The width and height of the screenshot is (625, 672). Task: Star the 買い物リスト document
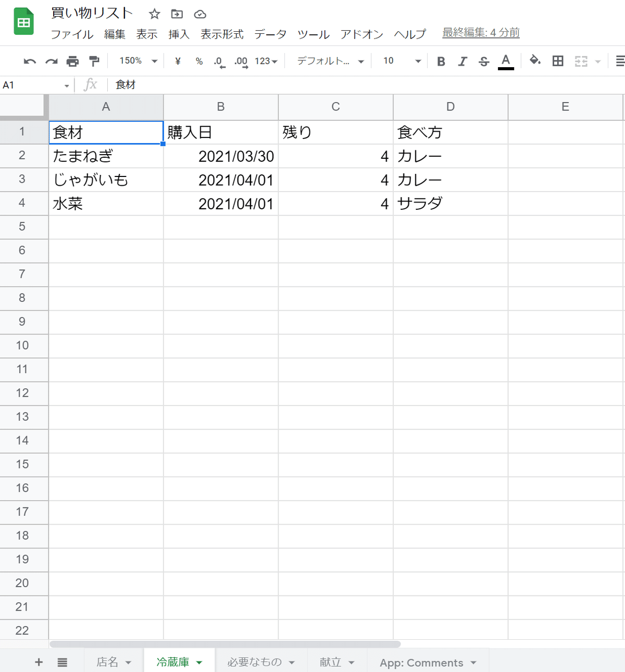(x=154, y=14)
